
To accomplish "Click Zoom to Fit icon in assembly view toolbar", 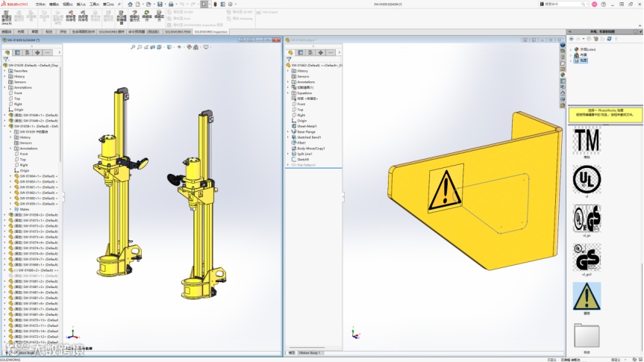I will point(133,47).
